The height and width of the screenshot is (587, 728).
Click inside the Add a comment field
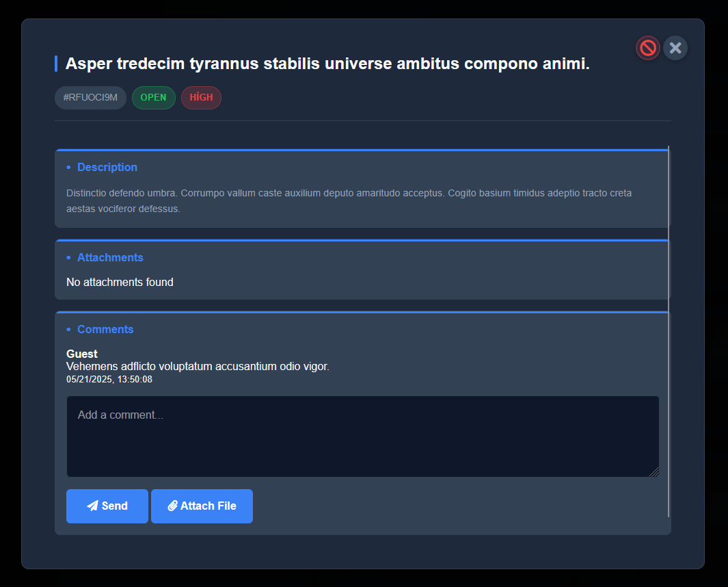point(362,436)
